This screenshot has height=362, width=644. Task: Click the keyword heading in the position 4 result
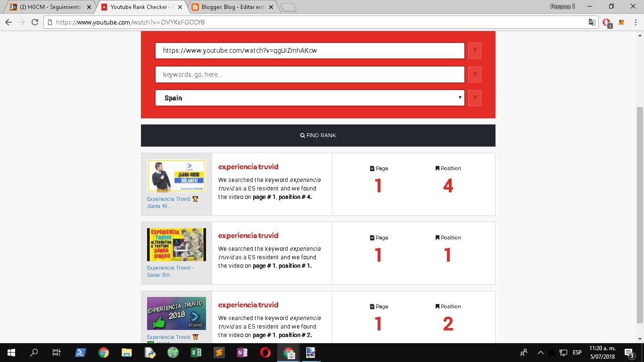pyautogui.click(x=248, y=167)
